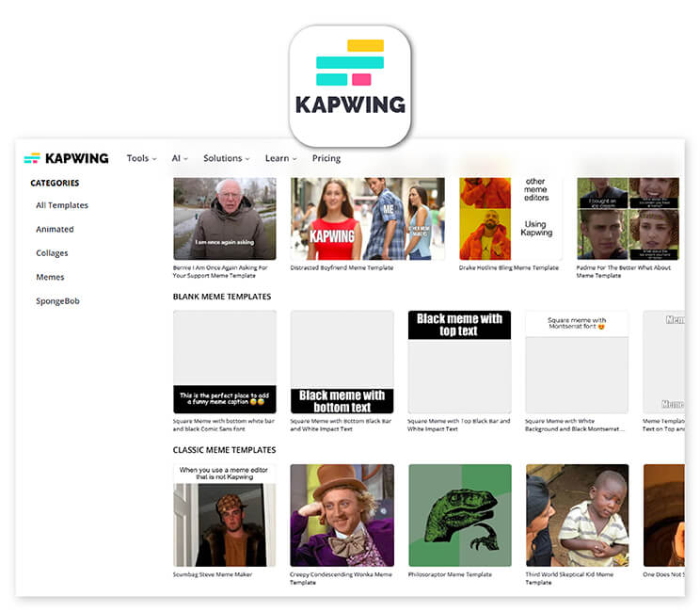Viewport: 700px width, 612px height.
Task: Open the Padme For The Better thumbnail
Action: 628,218
